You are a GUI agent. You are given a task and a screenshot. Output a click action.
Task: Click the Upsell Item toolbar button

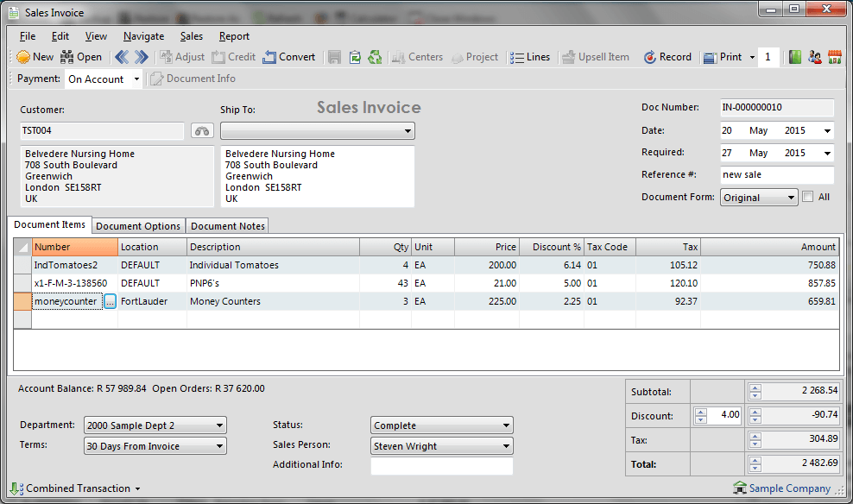[x=596, y=57]
